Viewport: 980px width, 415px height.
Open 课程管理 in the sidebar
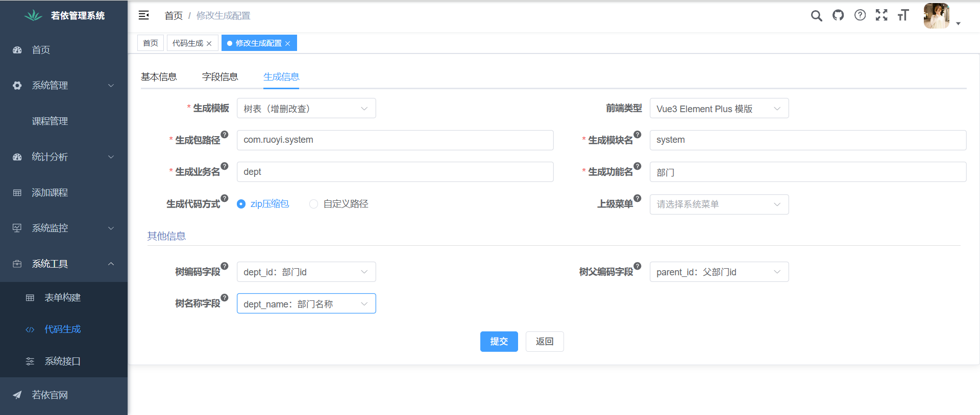(64, 121)
